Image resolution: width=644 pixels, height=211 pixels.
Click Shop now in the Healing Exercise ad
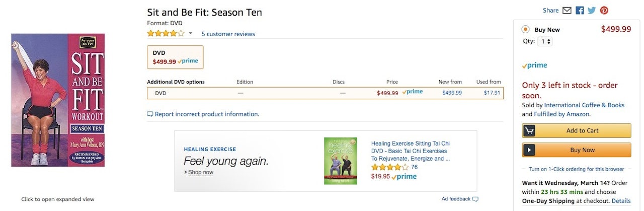pyautogui.click(x=201, y=172)
